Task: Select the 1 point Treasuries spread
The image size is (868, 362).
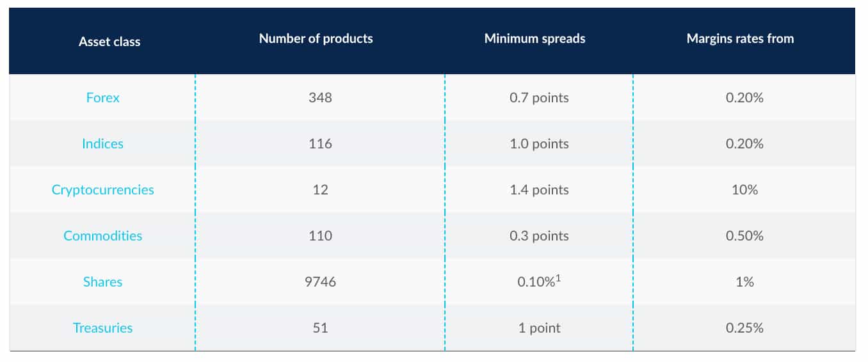Action: [539, 328]
